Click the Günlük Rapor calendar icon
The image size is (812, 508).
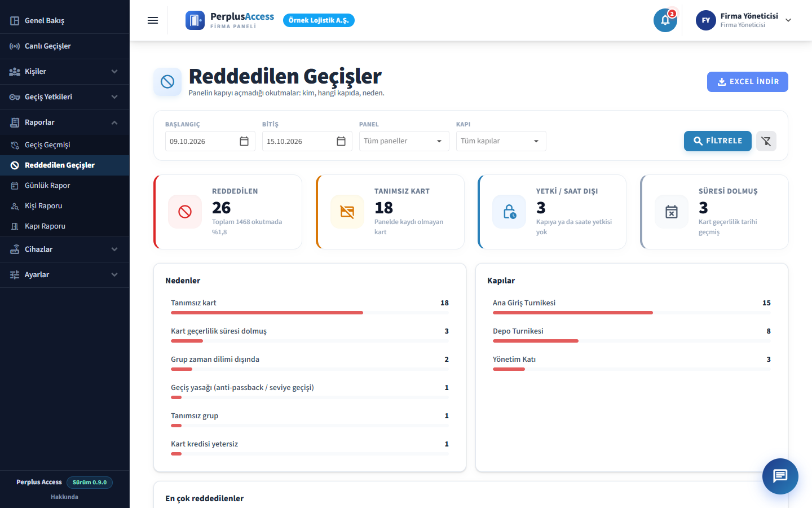point(15,186)
